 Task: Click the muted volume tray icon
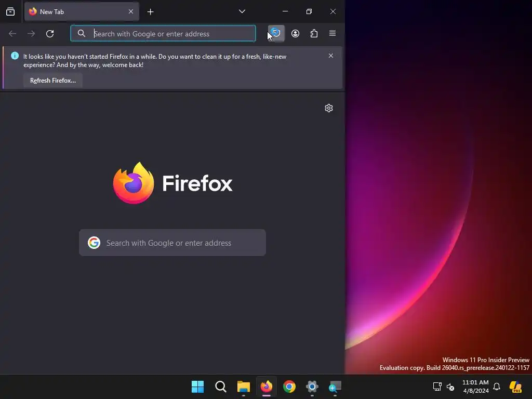coord(450,387)
